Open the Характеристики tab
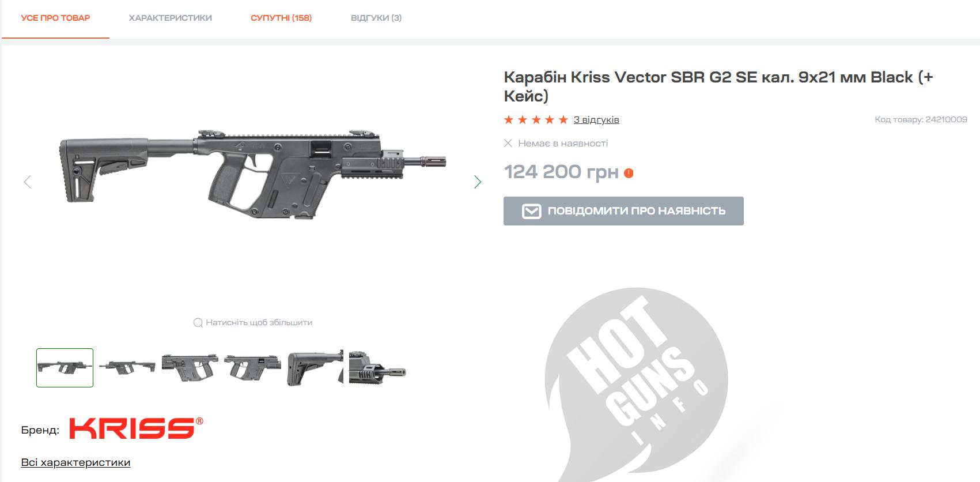The image size is (980, 482). [170, 18]
